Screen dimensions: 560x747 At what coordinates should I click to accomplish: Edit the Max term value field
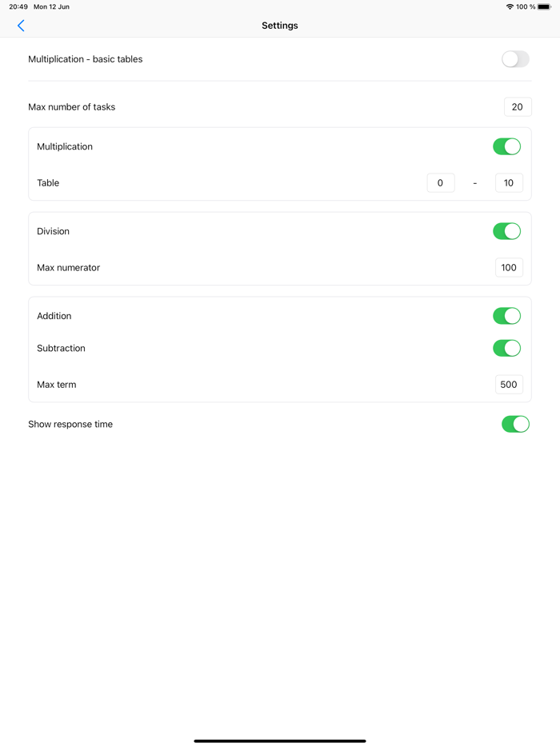coord(509,385)
